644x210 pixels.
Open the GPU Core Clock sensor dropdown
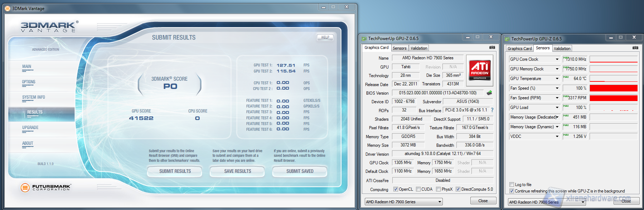point(557,59)
